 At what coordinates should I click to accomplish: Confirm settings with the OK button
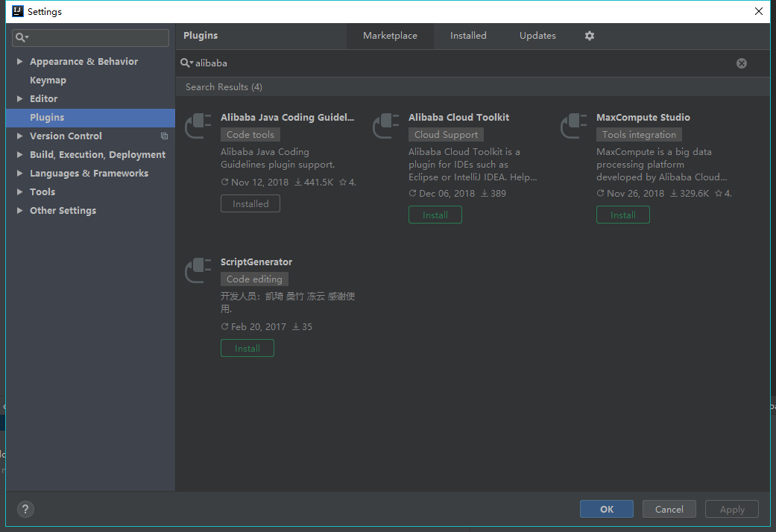606,509
